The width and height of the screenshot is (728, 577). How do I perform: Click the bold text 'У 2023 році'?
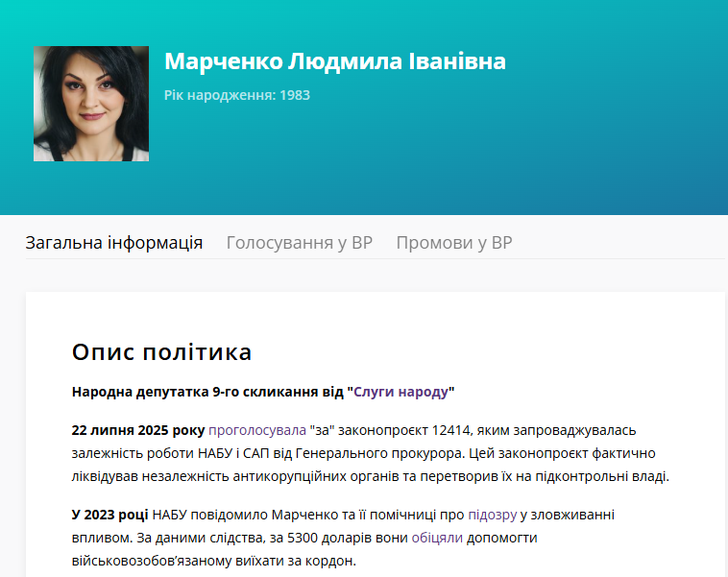pyautogui.click(x=109, y=515)
